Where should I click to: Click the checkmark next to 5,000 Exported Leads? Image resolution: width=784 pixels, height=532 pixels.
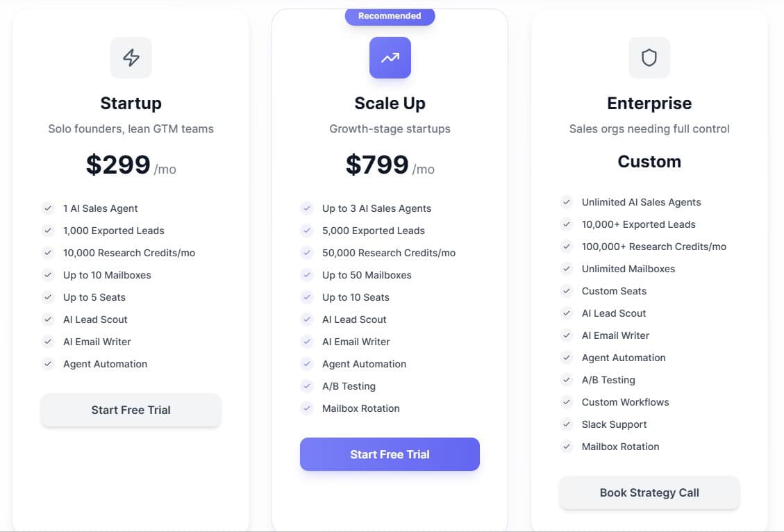click(x=307, y=230)
